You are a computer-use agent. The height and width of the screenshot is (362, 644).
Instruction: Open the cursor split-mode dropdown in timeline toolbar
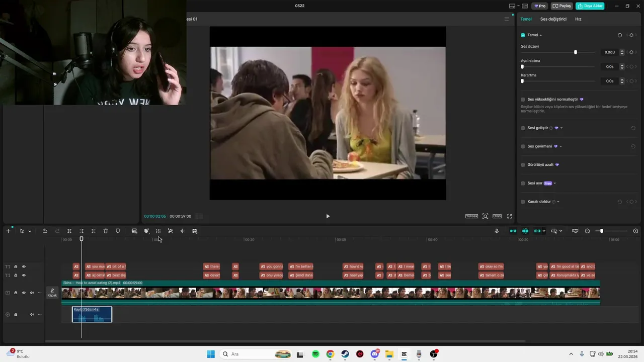point(560,231)
